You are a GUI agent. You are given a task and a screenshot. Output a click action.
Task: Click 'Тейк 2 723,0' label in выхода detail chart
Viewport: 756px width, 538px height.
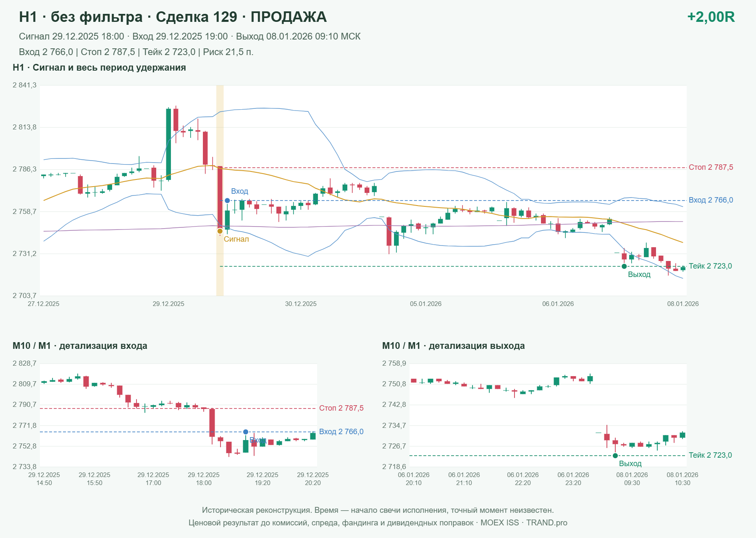(x=710, y=455)
